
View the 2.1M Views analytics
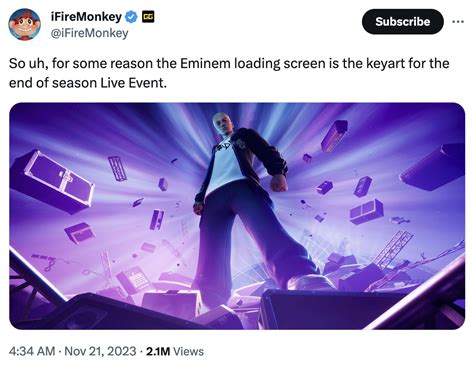(x=175, y=351)
